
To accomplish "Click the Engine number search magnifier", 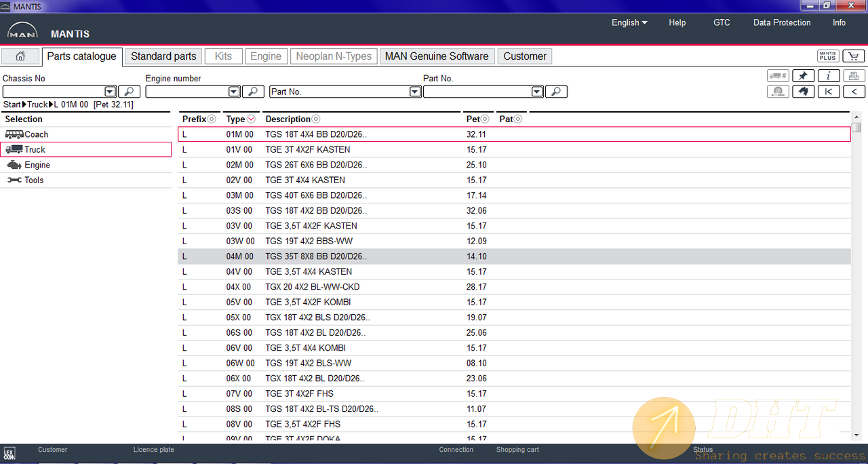I will coord(253,92).
